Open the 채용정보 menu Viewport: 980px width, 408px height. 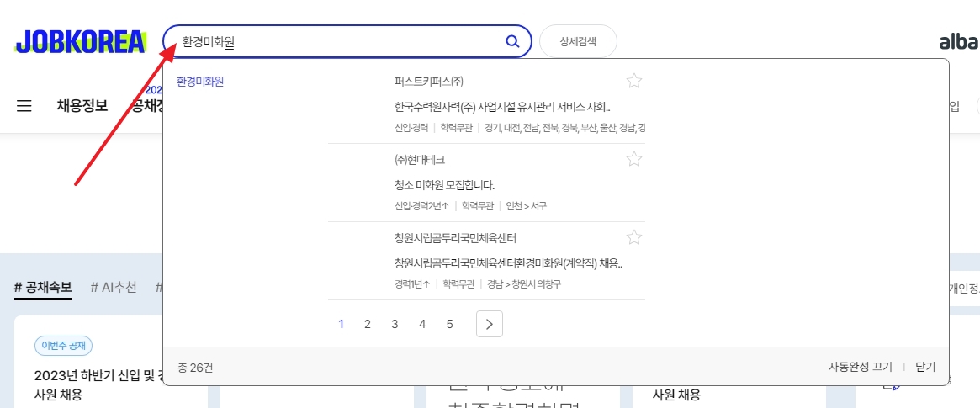pyautogui.click(x=82, y=106)
